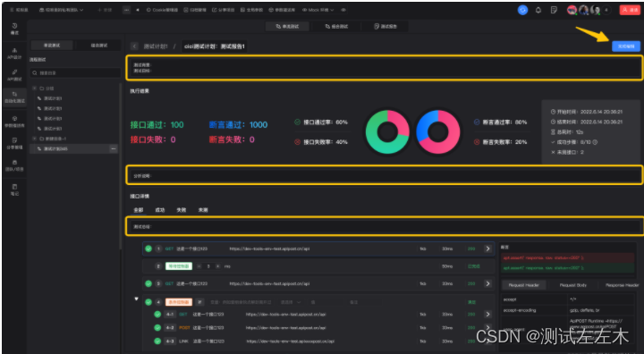Screen dimensions: 644x354
Task: Open 团队/项目 in the left sidebar
Action: click(x=14, y=165)
